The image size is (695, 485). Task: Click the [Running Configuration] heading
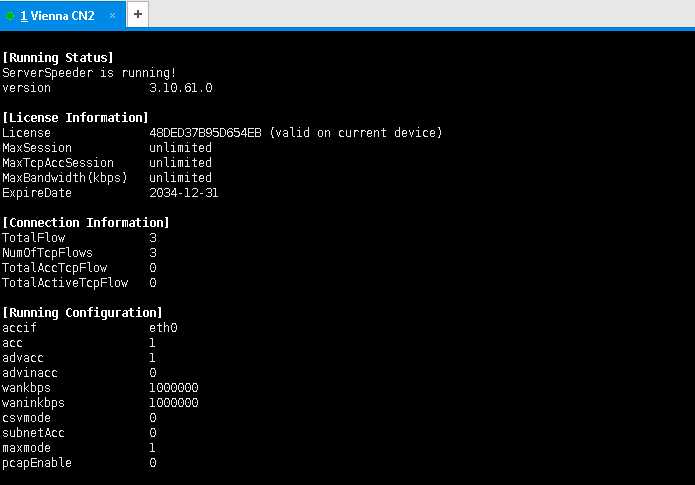82,313
